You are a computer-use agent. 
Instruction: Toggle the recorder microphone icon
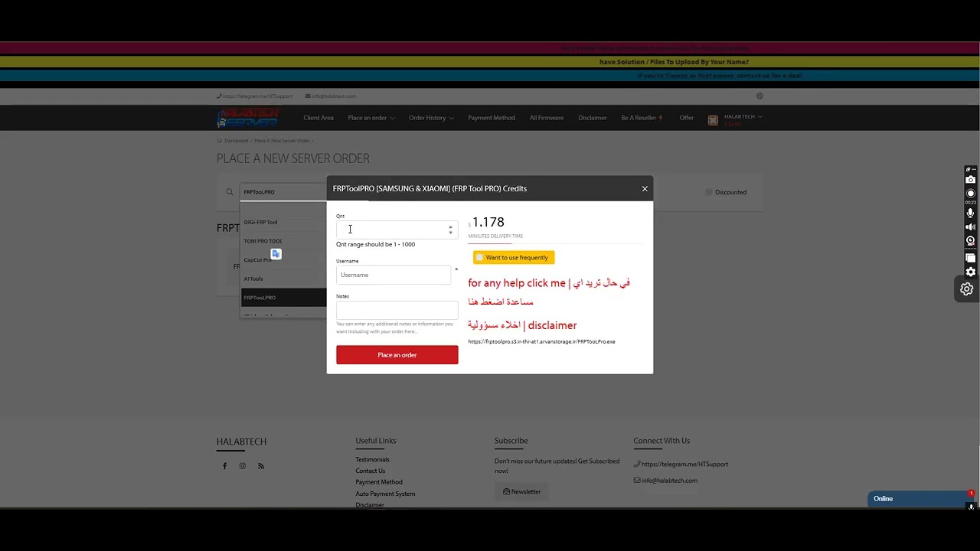[971, 214]
